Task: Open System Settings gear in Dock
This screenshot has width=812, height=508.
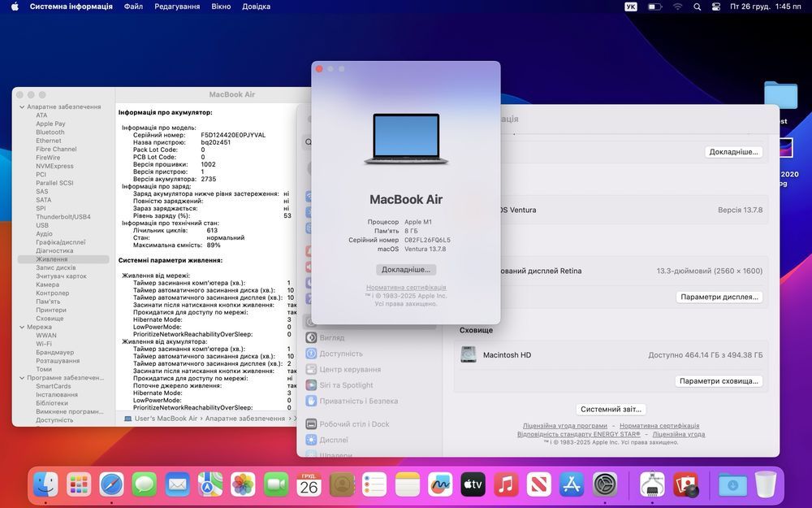Action: point(605,484)
